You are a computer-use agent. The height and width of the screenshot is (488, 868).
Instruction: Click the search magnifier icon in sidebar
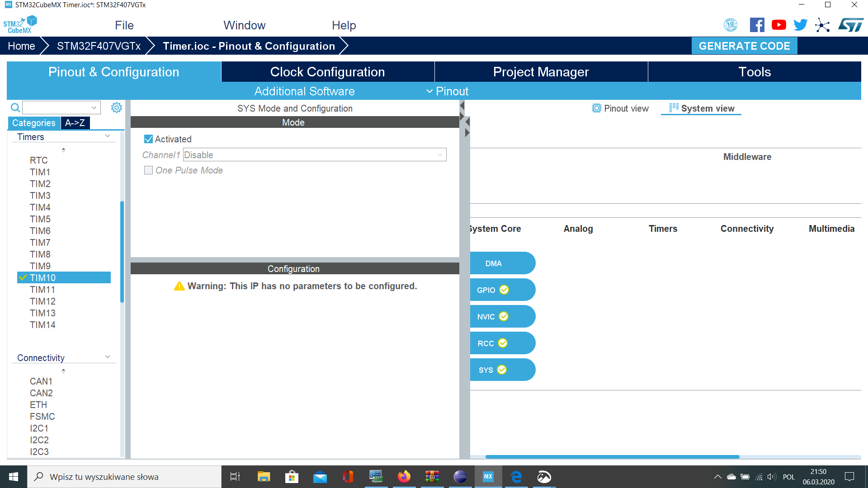[x=15, y=108]
